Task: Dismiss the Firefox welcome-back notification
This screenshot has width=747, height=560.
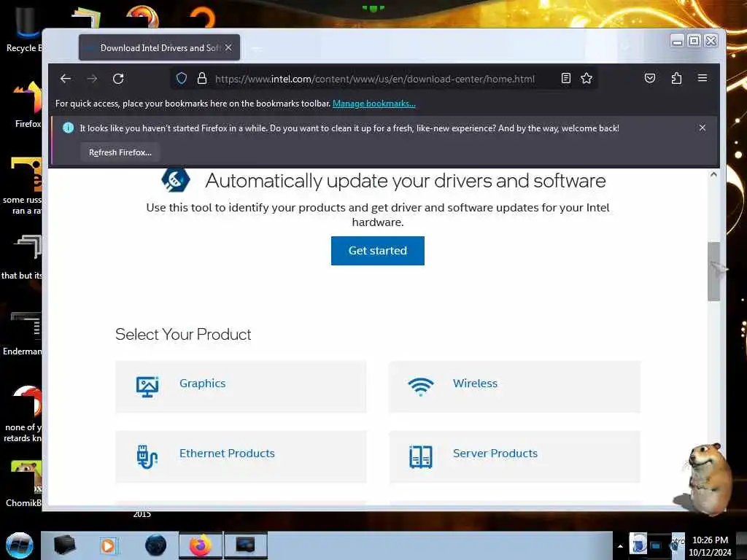Action: point(703,128)
